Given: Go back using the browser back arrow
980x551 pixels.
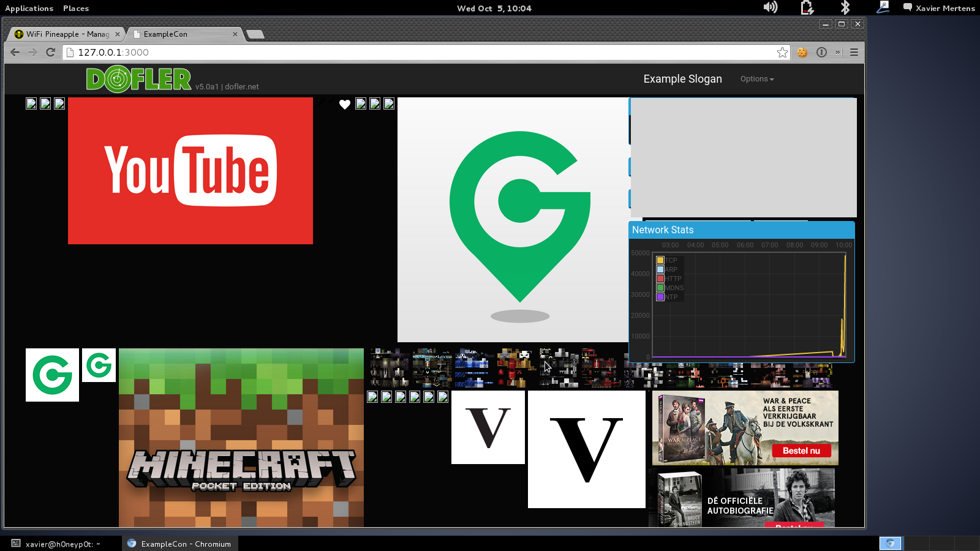Looking at the screenshot, I should tap(15, 53).
